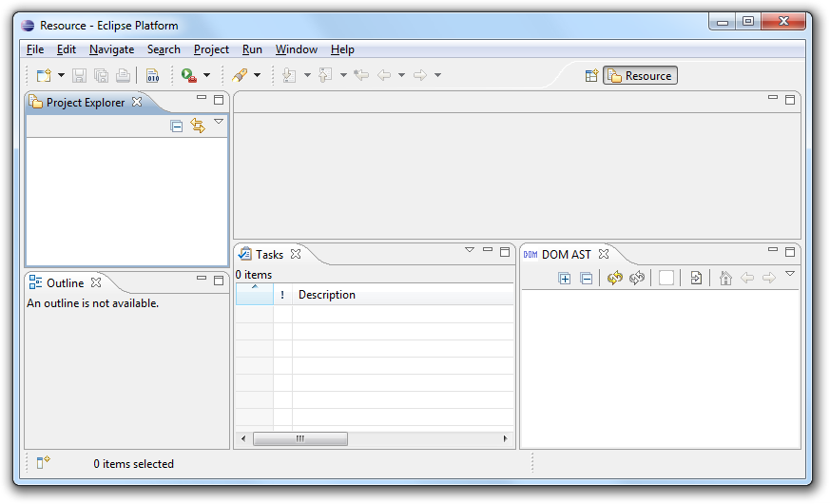Image resolution: width=830 pixels, height=504 pixels.
Task: Click yellow Refresh icon in DOM AST
Action: 614,278
